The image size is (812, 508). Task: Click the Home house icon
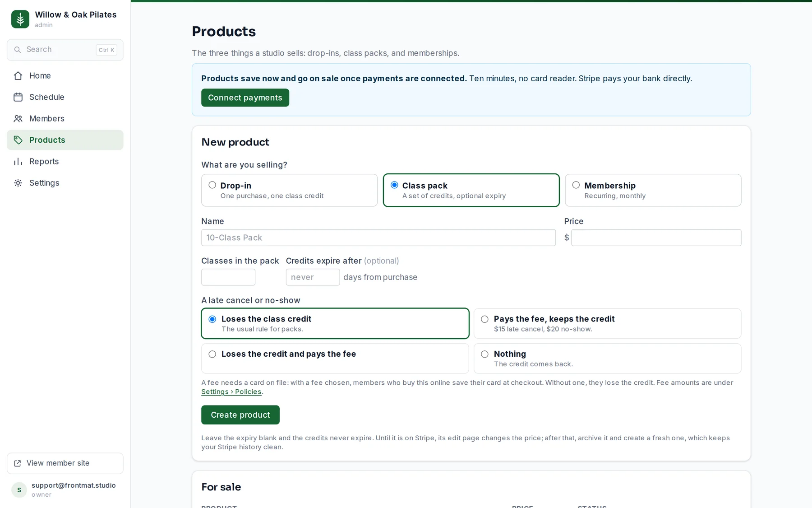pyautogui.click(x=18, y=76)
